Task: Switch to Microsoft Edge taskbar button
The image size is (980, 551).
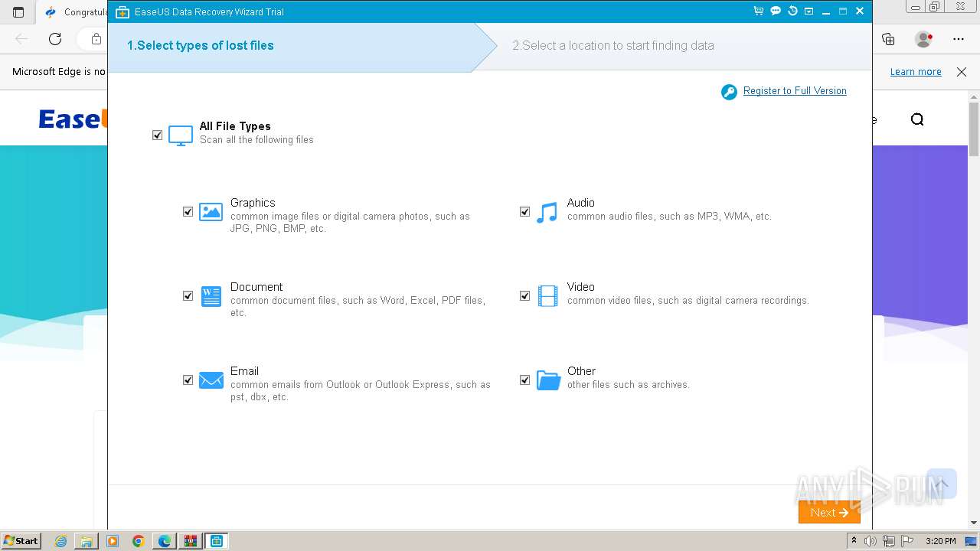Action: pyautogui.click(x=165, y=541)
